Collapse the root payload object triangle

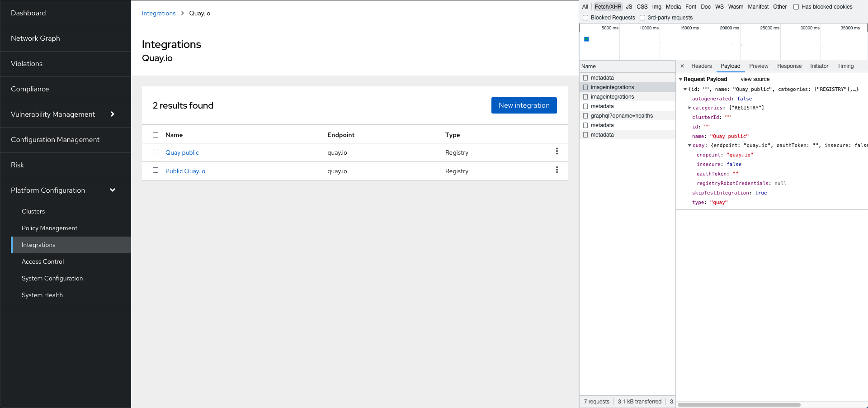[685, 90]
